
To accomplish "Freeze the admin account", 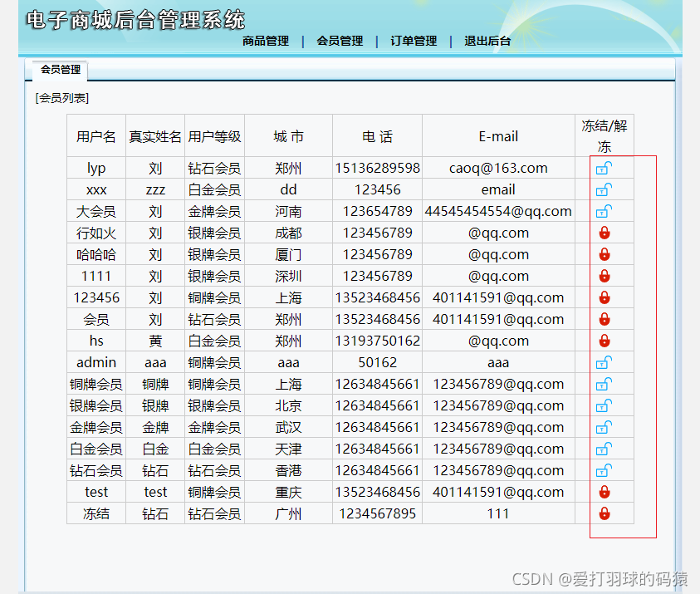I will [x=604, y=362].
